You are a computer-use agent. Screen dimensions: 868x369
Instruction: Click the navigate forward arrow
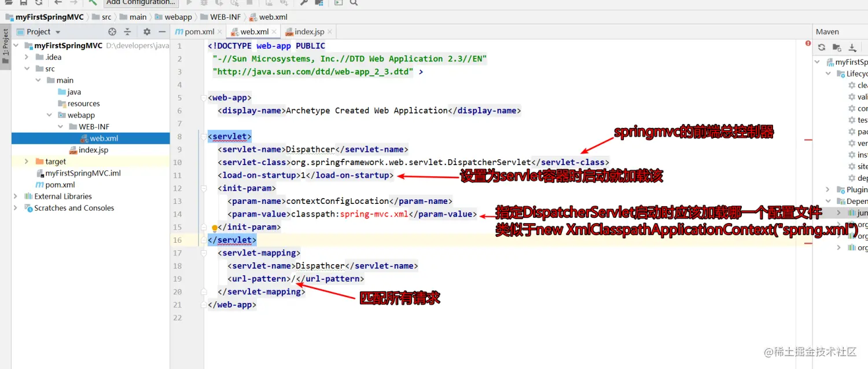(x=73, y=3)
